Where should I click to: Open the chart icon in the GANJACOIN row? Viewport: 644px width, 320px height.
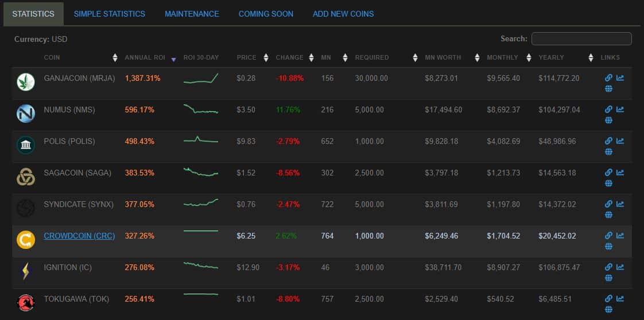click(620, 78)
